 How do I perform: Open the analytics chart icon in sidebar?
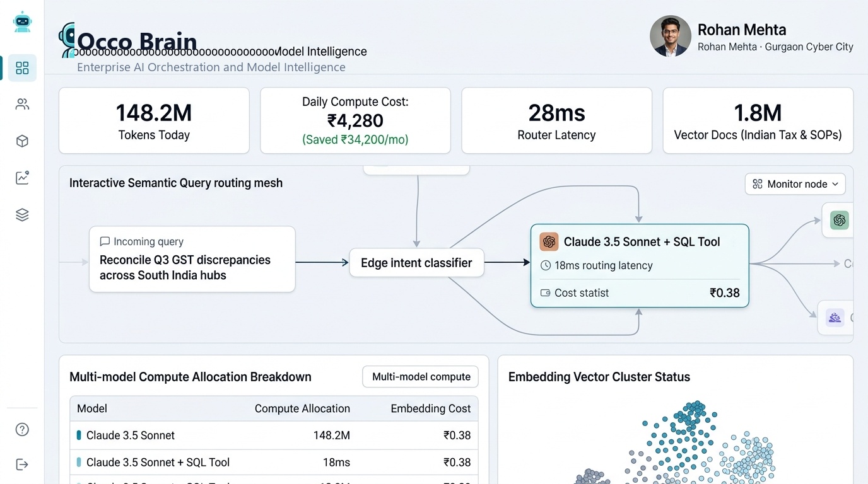click(22, 178)
